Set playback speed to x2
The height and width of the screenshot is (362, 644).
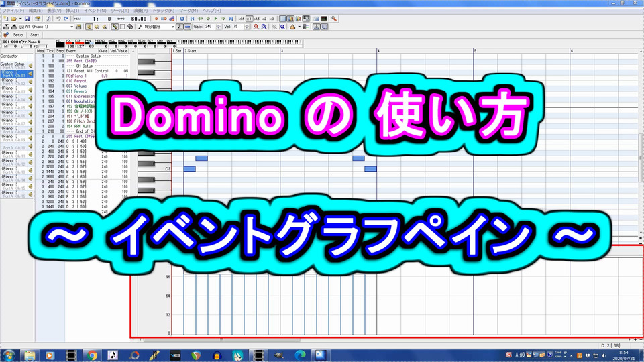[x=264, y=19]
